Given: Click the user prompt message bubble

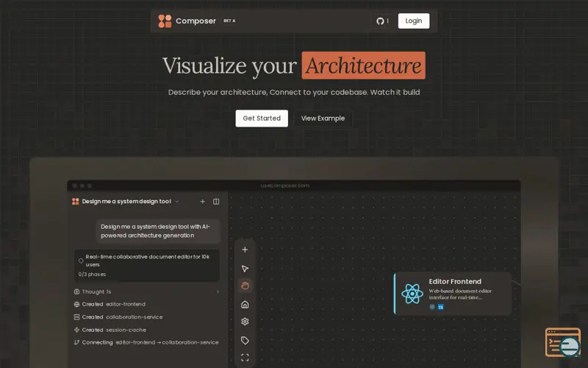Looking at the screenshot, I should (x=158, y=231).
